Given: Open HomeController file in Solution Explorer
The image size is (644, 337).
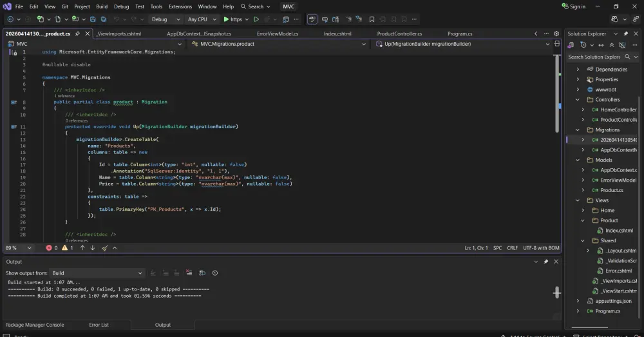Looking at the screenshot, I should coord(614,110).
